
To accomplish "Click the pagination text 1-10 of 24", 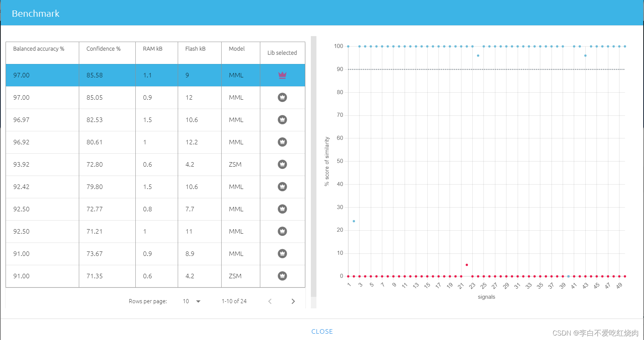I will coord(234,301).
